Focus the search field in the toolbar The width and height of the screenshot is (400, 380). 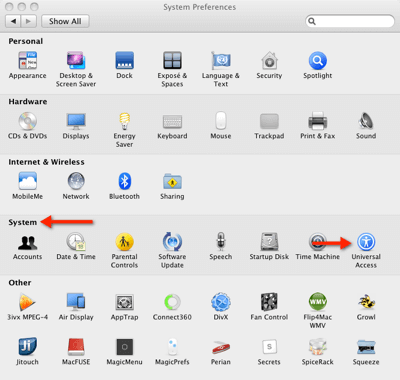[350, 21]
